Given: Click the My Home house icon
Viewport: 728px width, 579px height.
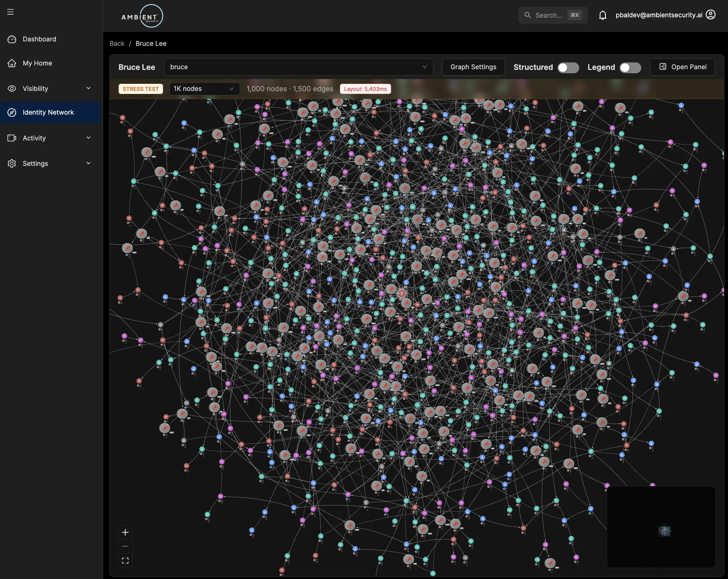Looking at the screenshot, I should (12, 63).
